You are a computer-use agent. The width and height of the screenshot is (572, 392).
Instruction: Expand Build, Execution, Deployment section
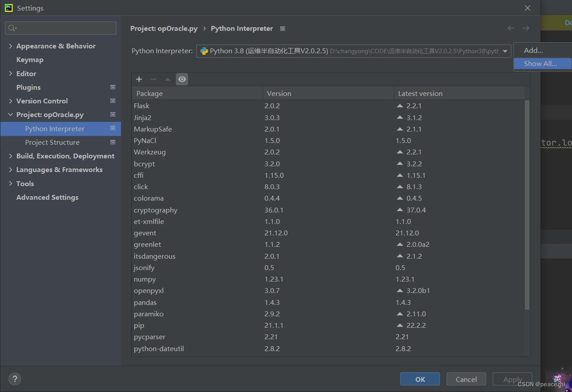point(11,156)
